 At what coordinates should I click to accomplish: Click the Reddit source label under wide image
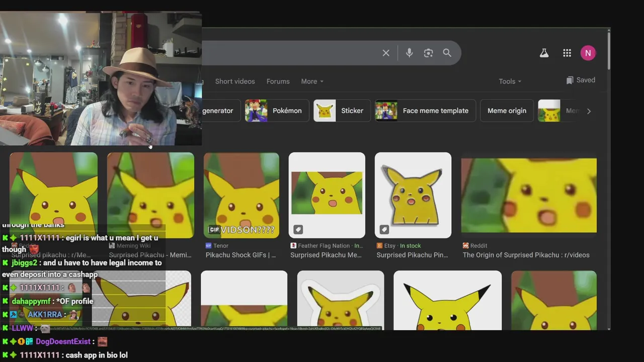point(474,246)
